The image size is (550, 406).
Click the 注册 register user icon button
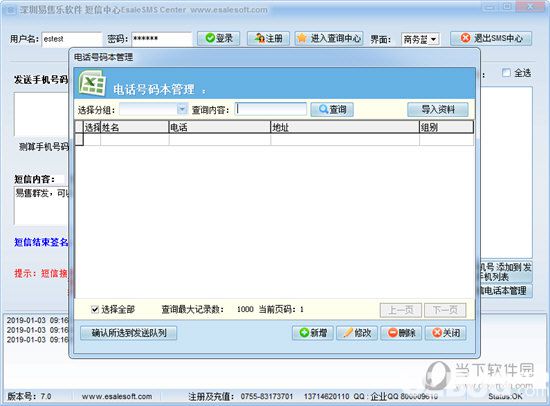(268, 38)
